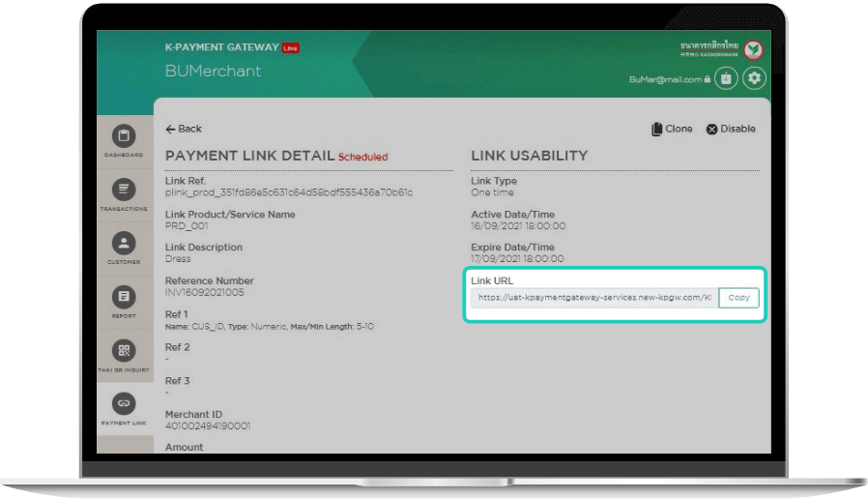868x499 pixels.
Task: Click the Scheduled status label
Action: point(362,157)
